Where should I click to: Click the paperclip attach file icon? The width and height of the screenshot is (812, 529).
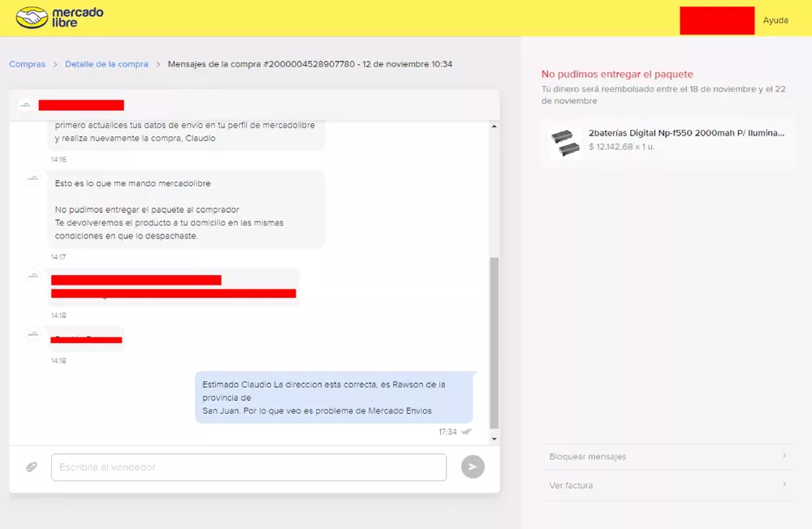click(x=32, y=467)
